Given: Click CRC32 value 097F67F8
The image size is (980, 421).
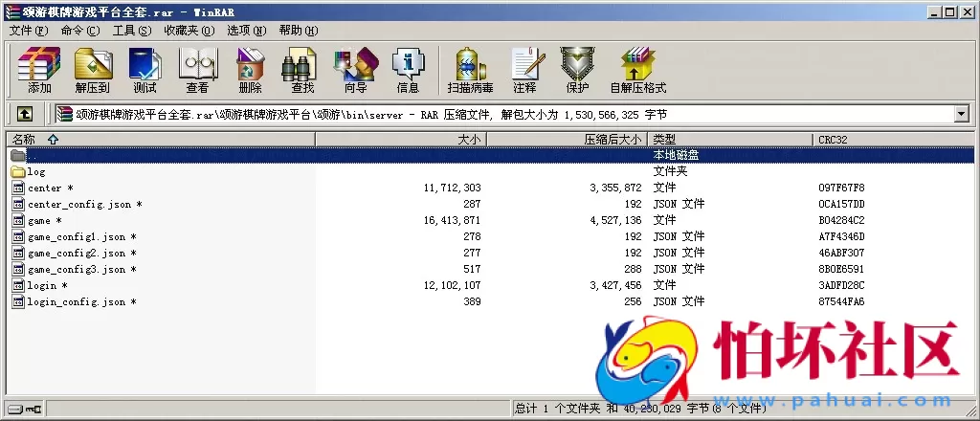Looking at the screenshot, I should coord(841,188).
